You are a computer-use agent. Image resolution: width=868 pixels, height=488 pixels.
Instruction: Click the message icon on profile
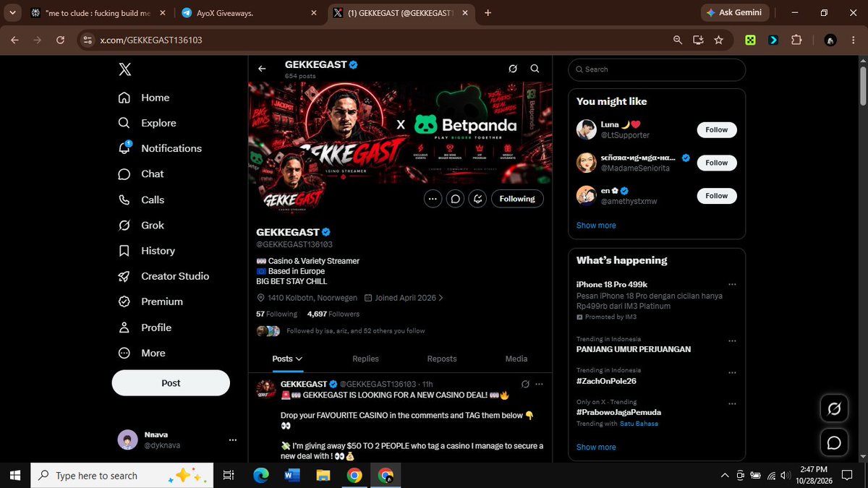coord(455,199)
